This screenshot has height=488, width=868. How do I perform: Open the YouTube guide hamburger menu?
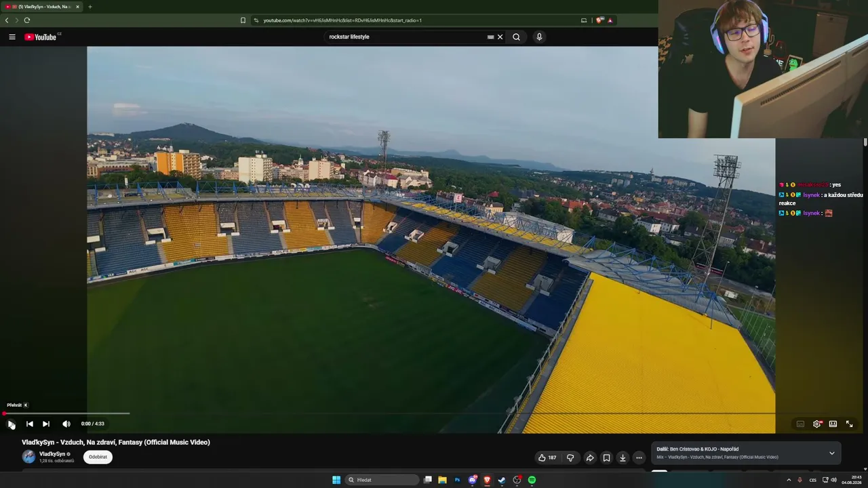click(12, 37)
